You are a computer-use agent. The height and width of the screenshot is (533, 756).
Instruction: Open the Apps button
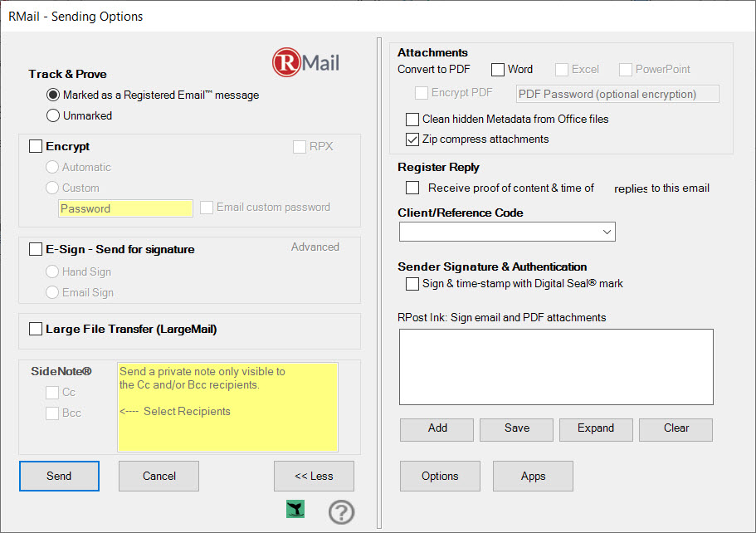click(x=534, y=476)
